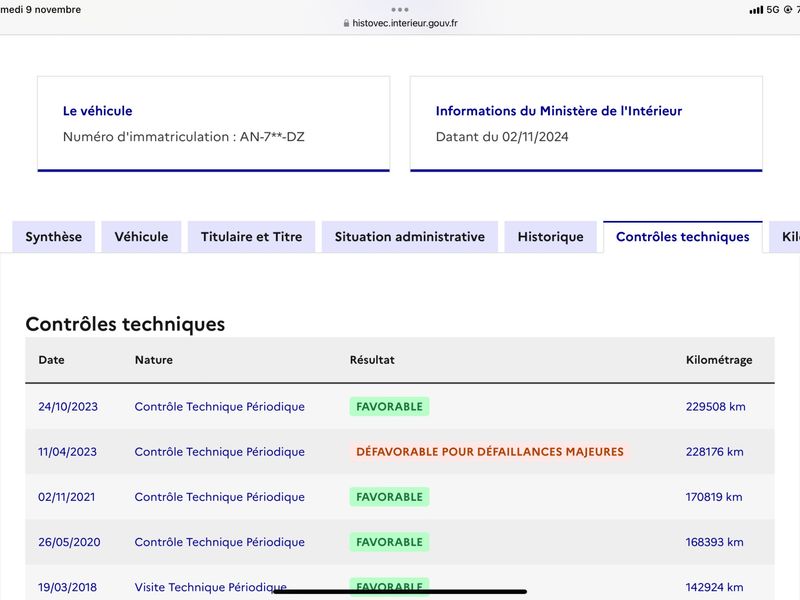Click the Résultat column header
The width and height of the screenshot is (800, 600).
click(x=372, y=360)
